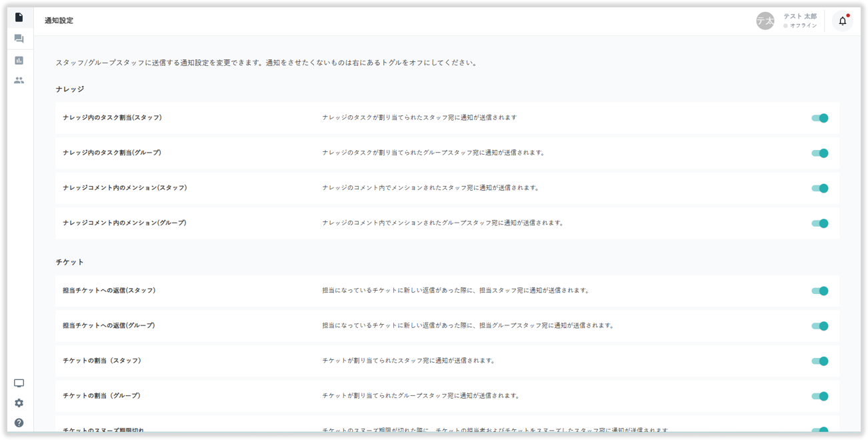Open the document icon in sidebar
This screenshot has height=440, width=868.
pyautogui.click(x=19, y=17)
